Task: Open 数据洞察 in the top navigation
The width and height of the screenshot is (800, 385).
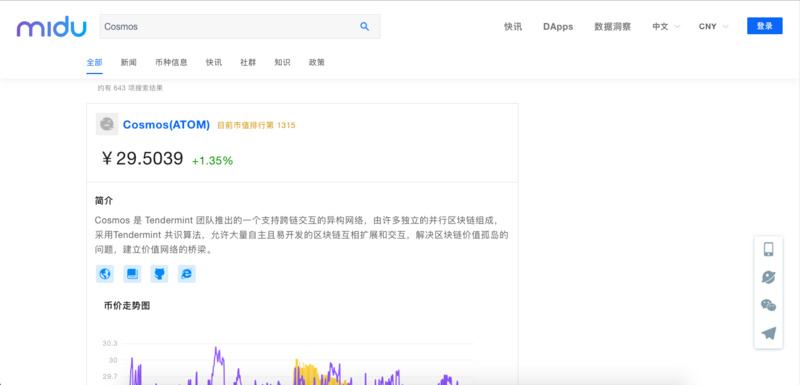Action: pyautogui.click(x=612, y=27)
